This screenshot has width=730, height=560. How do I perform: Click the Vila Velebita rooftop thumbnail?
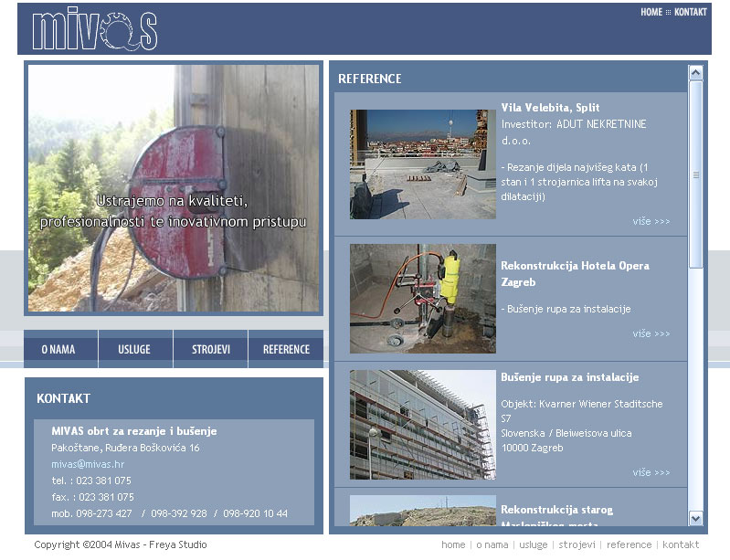(422, 164)
